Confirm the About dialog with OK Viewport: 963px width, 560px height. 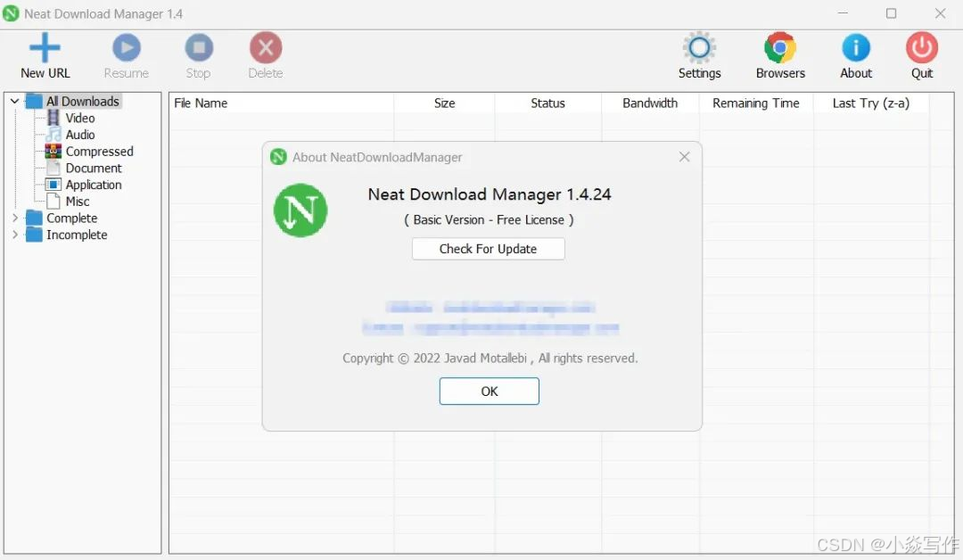pyautogui.click(x=490, y=391)
